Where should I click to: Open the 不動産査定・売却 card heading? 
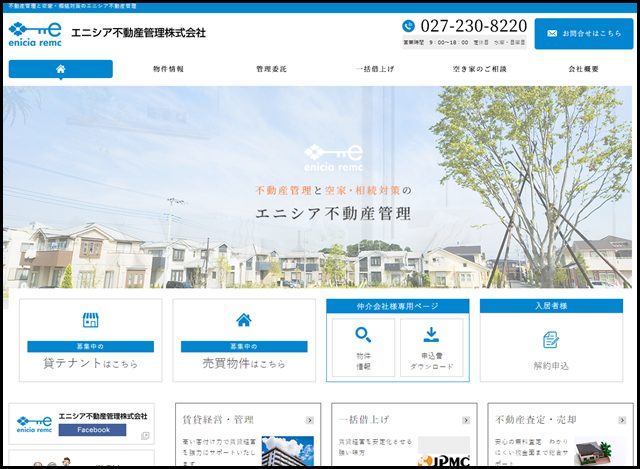click(x=536, y=420)
